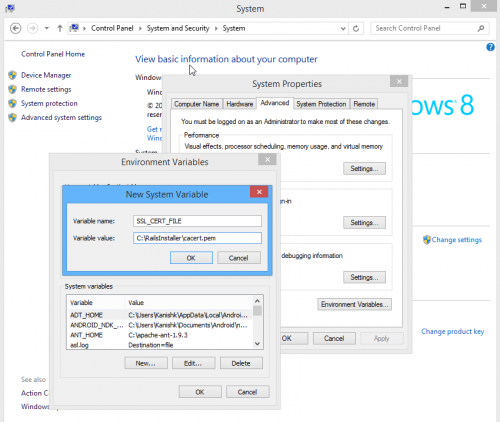The image size is (500, 422).
Task: Switch to the Computer Name tab
Action: pos(196,104)
